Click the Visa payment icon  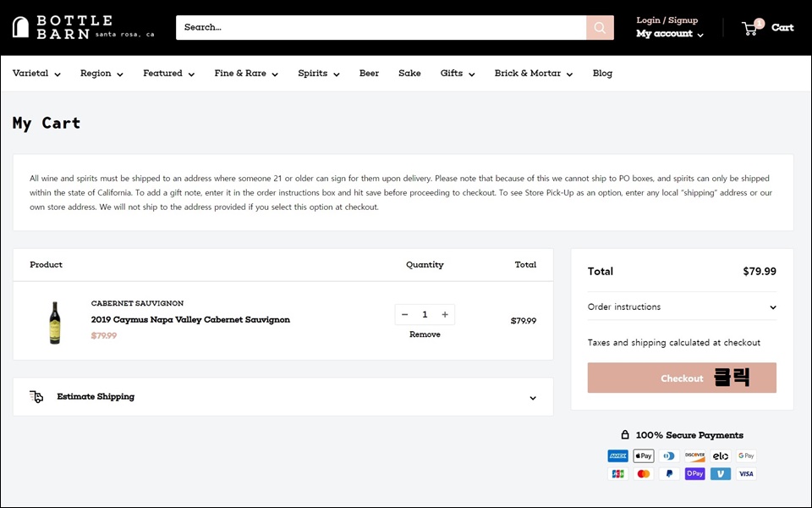(746, 474)
